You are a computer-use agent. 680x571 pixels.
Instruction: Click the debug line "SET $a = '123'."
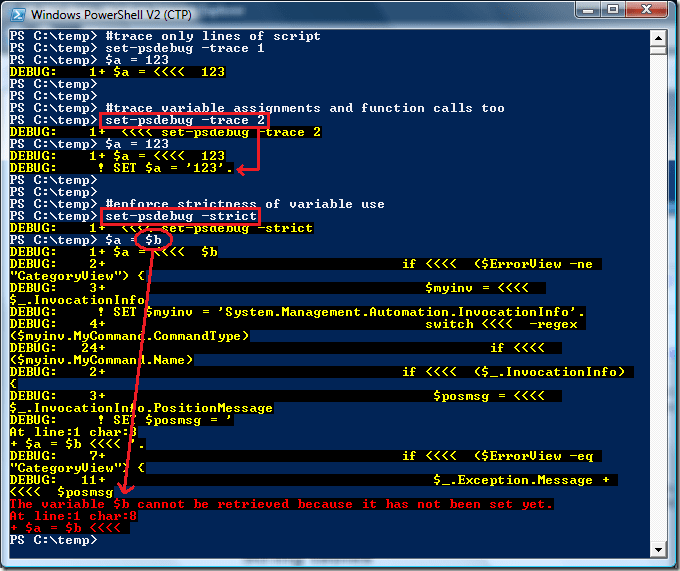[173, 168]
